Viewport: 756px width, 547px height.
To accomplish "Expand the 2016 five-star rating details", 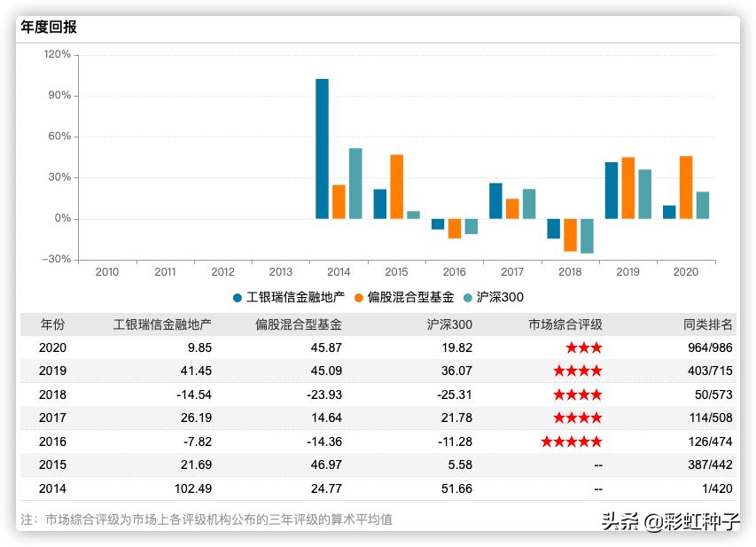I will pyautogui.click(x=571, y=442).
